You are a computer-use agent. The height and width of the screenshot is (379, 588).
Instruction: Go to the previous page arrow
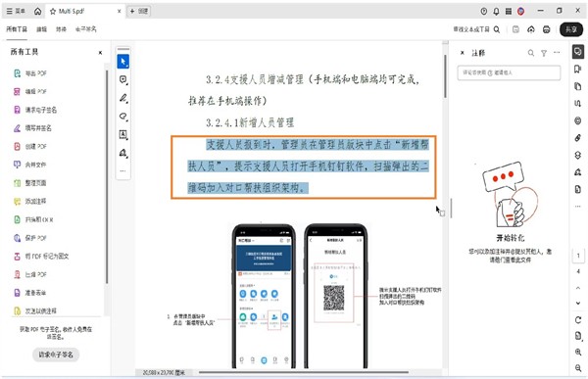point(578,288)
